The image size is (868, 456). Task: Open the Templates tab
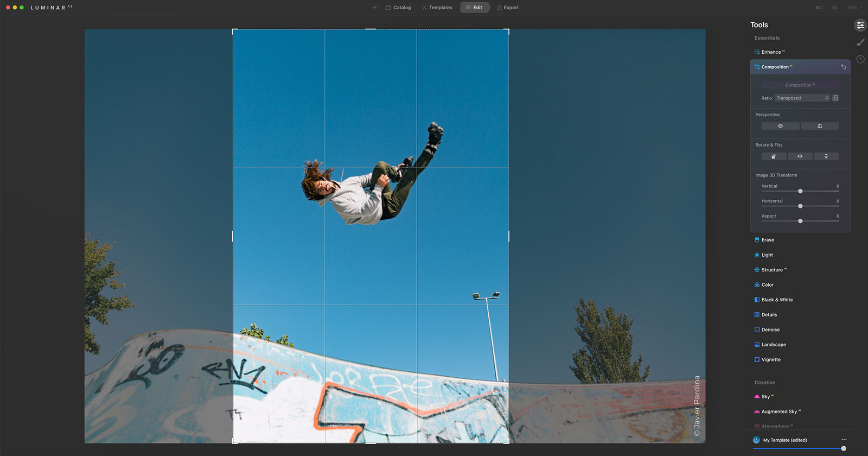coord(437,8)
